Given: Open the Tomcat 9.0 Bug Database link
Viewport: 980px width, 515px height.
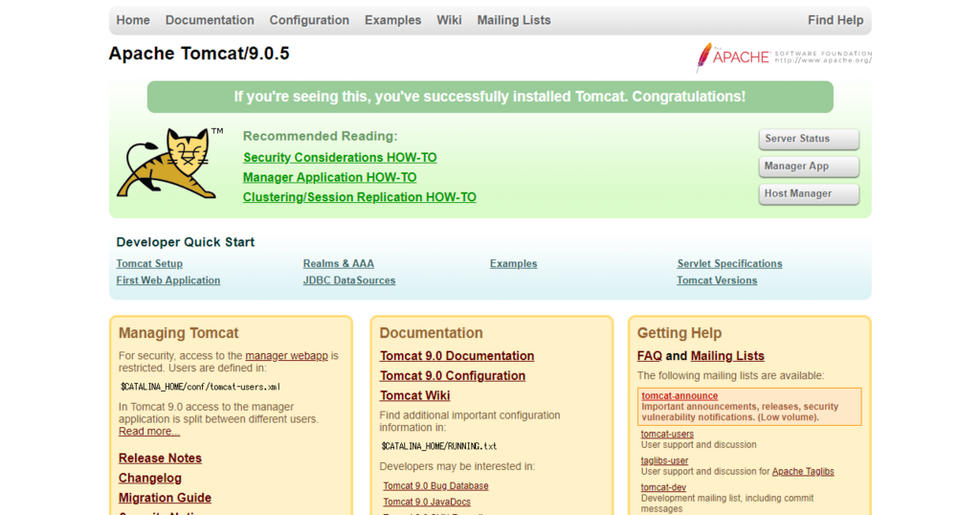Looking at the screenshot, I should tap(435, 486).
